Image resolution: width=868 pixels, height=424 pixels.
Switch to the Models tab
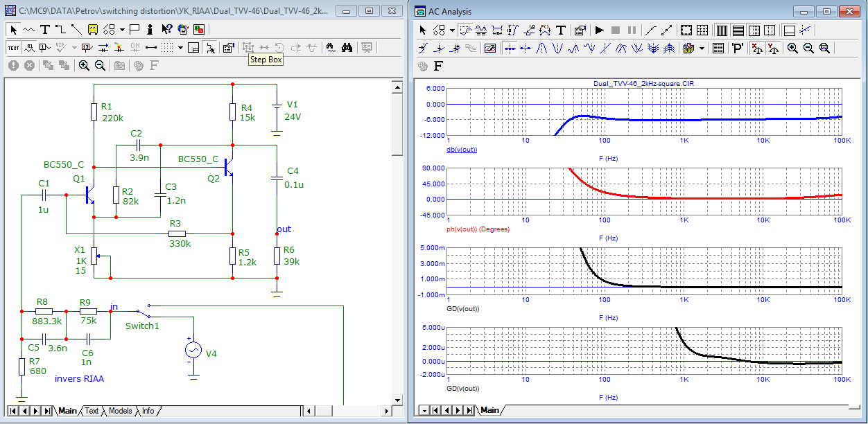(119, 411)
